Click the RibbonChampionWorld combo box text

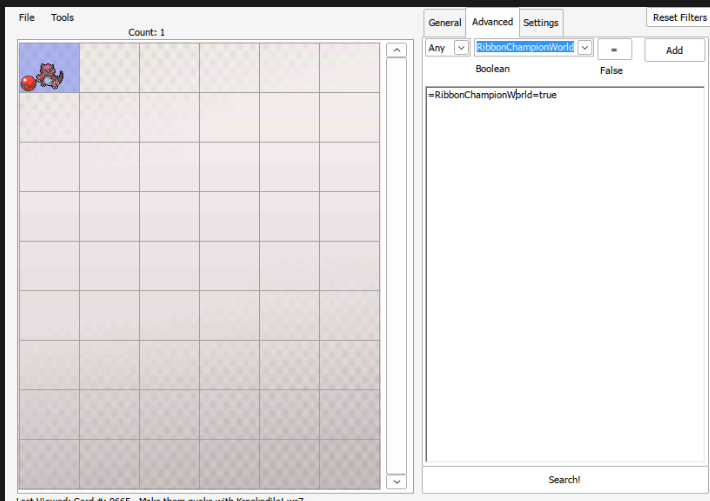tap(525, 47)
